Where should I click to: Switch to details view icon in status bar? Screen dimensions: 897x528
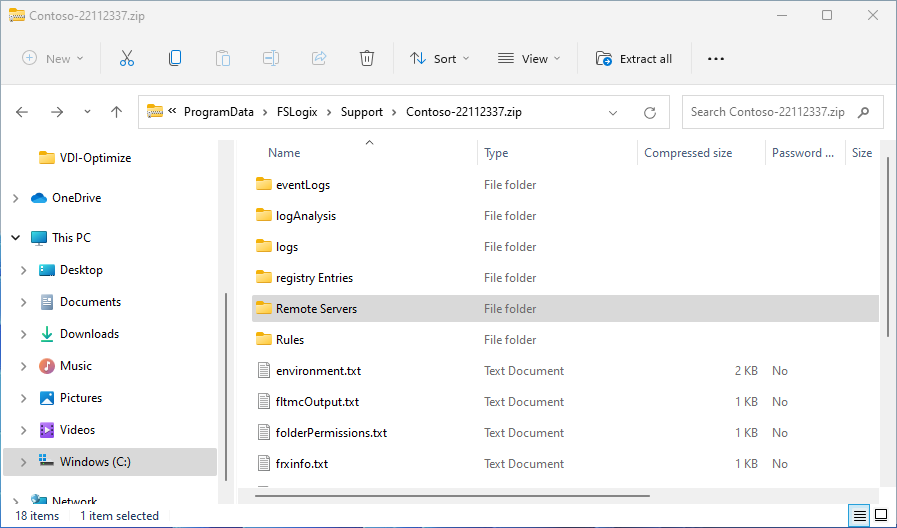[x=860, y=516]
